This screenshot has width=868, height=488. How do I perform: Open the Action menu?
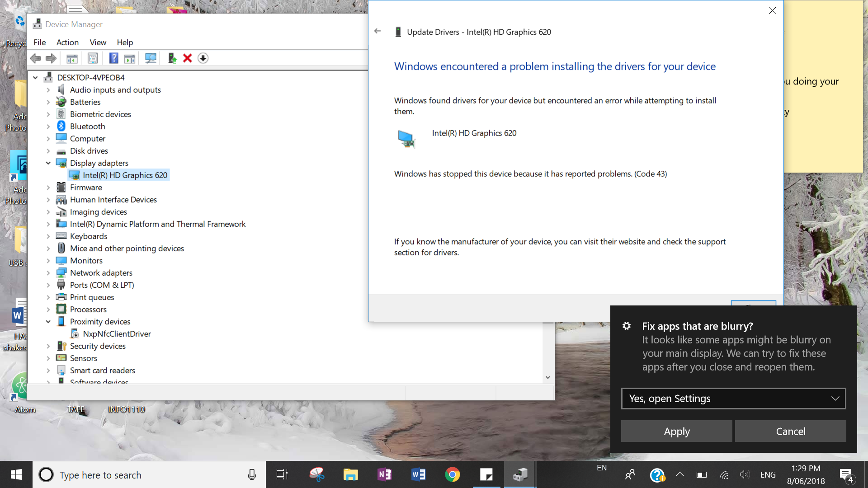click(x=67, y=42)
